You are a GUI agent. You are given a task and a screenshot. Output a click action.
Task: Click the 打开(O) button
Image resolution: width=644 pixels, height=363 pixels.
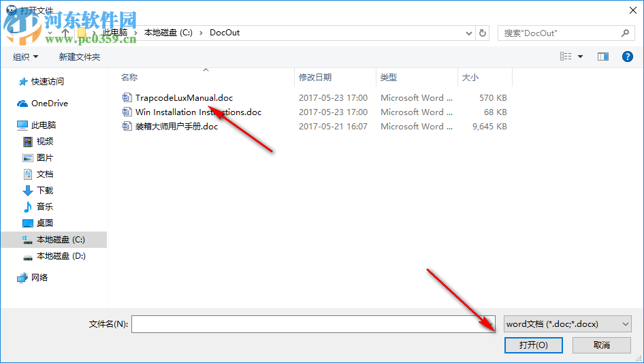tap(533, 345)
